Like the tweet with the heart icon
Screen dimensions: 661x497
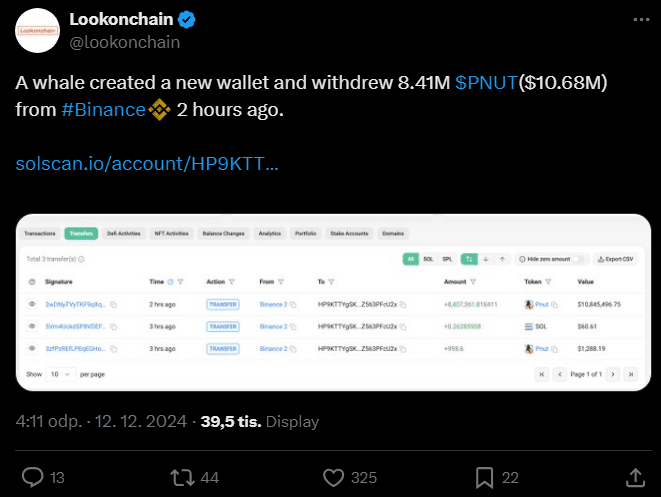coord(332,477)
